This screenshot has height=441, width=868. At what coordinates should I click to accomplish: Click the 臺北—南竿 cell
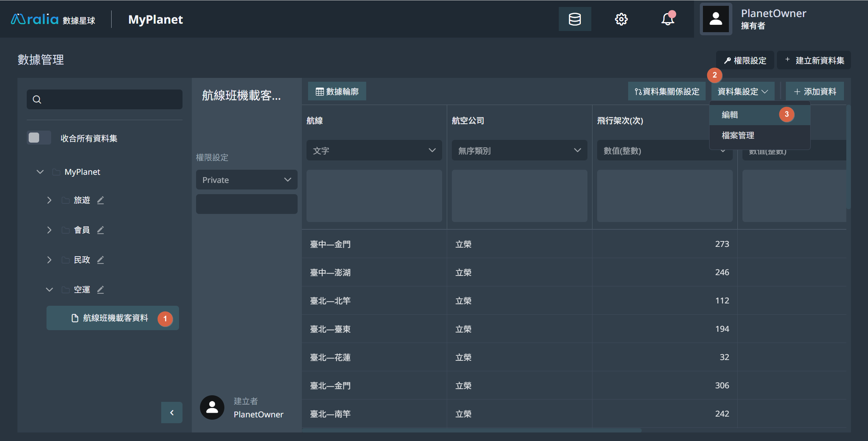374,414
